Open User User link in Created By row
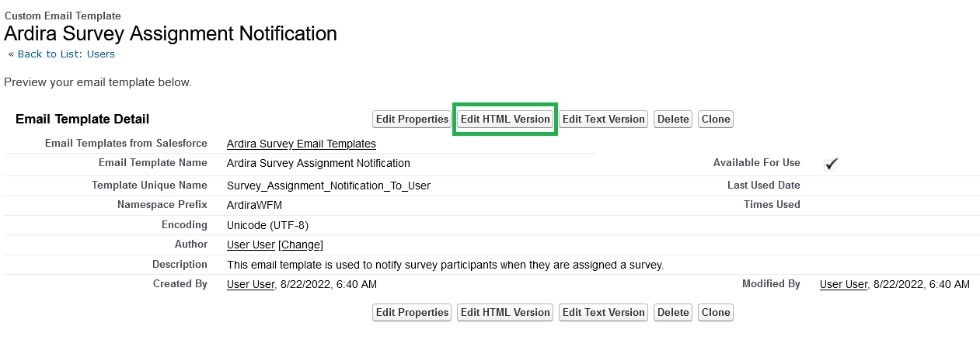Screen dimensions: 980x340 click(x=250, y=284)
